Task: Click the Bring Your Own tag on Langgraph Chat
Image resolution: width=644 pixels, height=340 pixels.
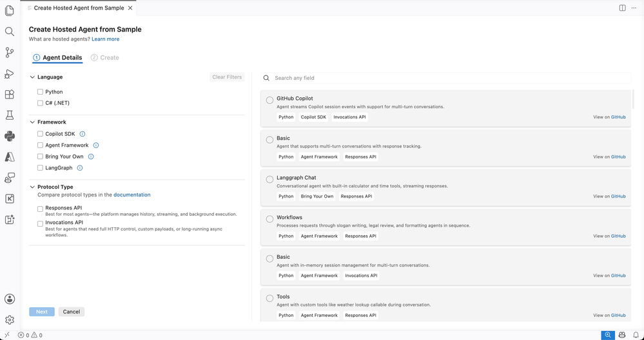Action: (x=317, y=196)
